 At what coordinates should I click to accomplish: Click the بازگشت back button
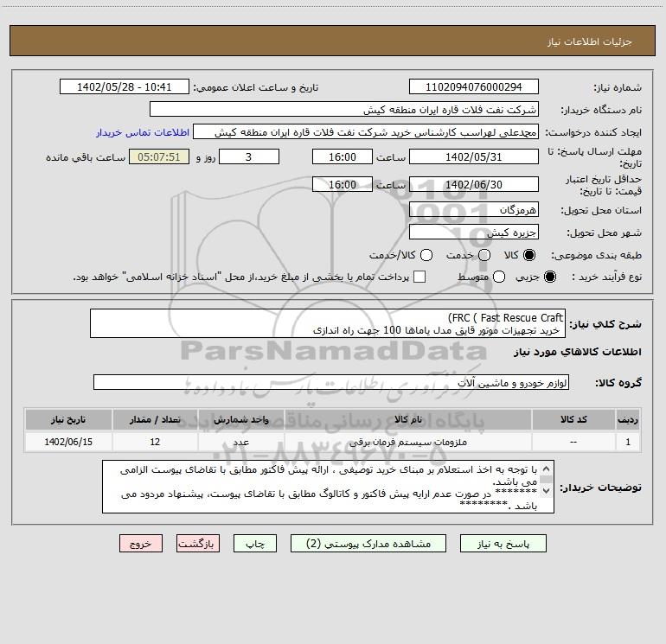(198, 544)
